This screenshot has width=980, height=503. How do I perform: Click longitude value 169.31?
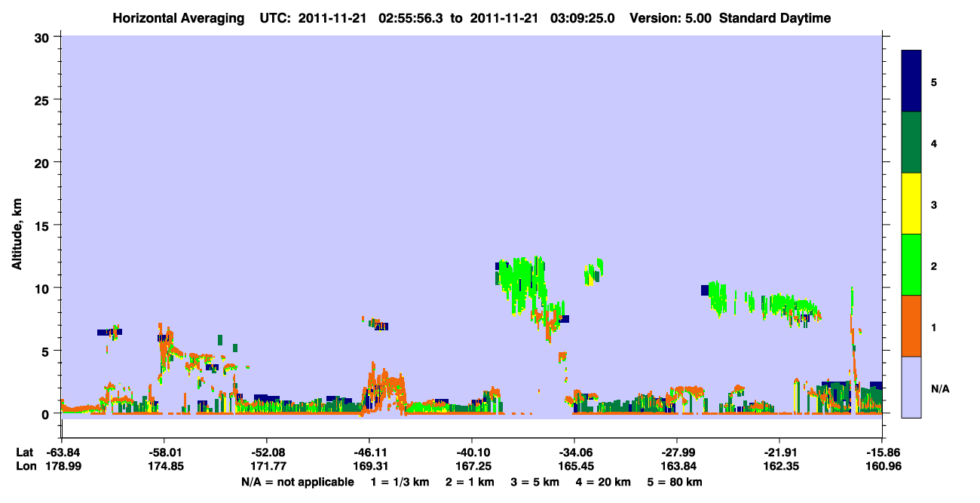coord(369,466)
